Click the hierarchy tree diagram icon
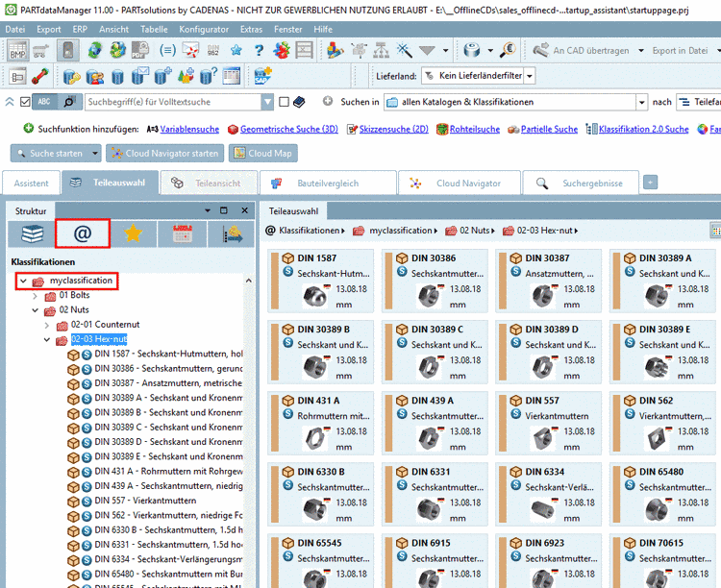721x588 pixels. (382, 50)
